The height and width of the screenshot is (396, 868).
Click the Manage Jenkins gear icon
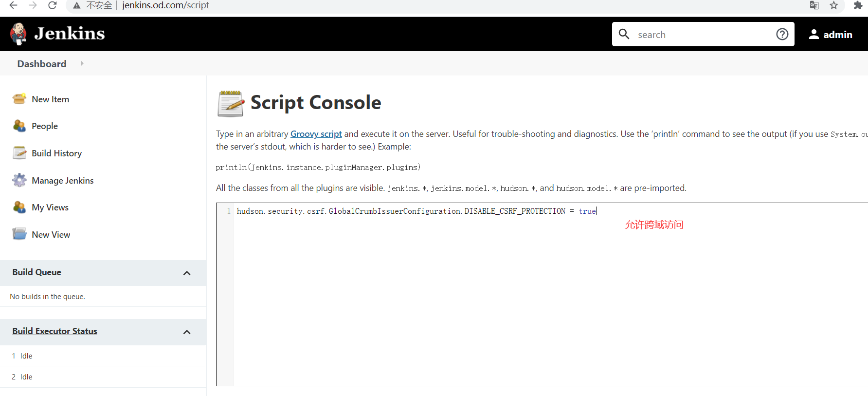[19, 180]
